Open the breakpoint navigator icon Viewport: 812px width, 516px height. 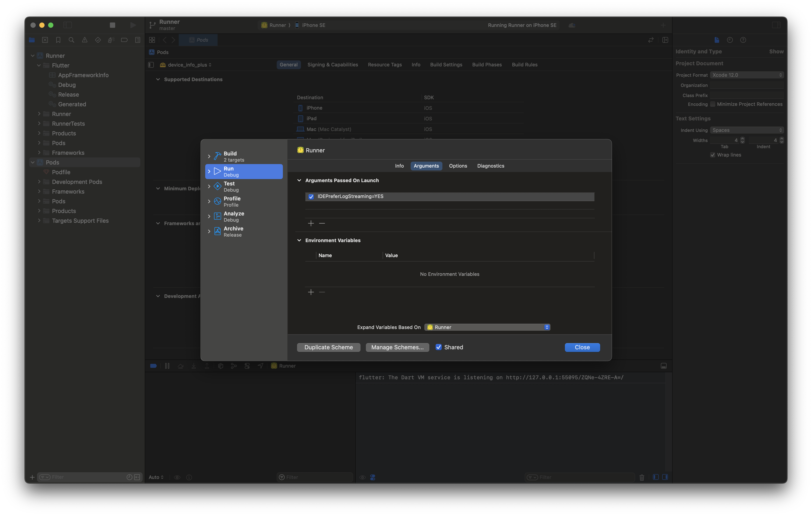[x=124, y=40]
